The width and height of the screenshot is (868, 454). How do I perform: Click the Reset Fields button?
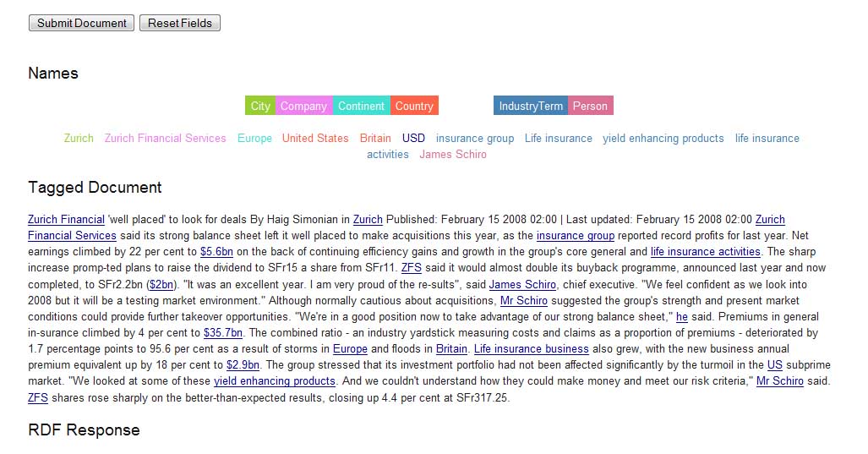[180, 23]
